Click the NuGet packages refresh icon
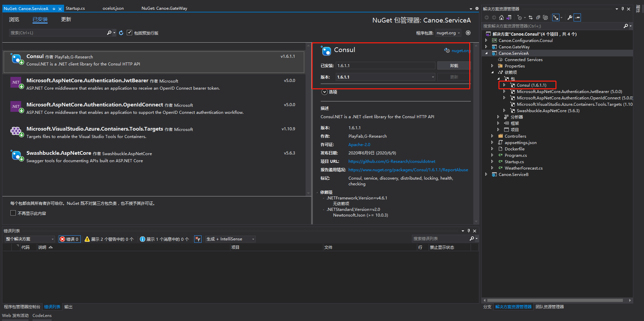This screenshot has width=644, height=321. [121, 33]
